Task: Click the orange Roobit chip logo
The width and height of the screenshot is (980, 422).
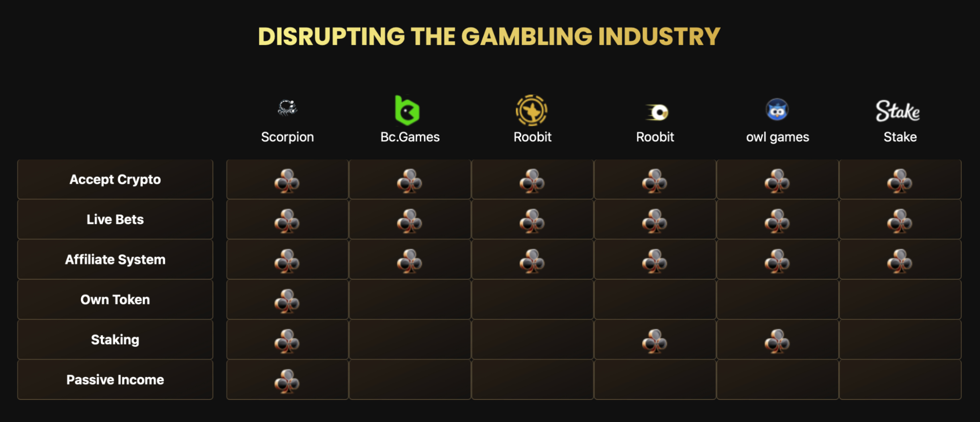Action: tap(531, 110)
